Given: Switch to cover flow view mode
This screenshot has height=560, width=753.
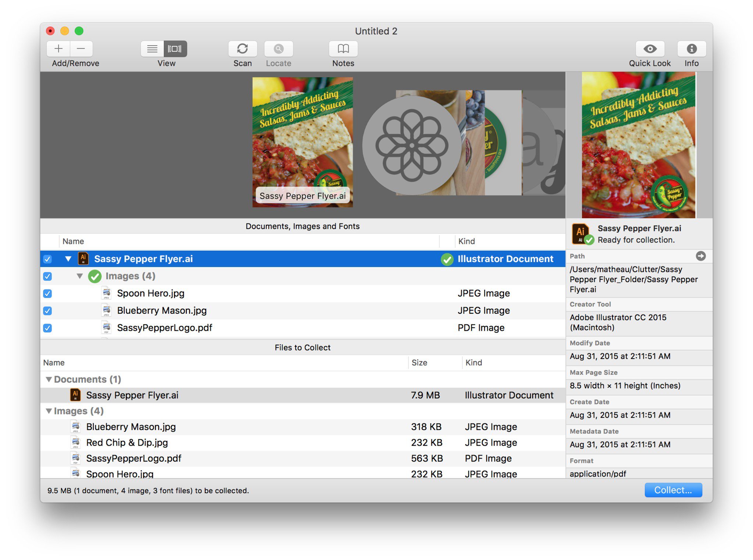Looking at the screenshot, I should pos(175,49).
